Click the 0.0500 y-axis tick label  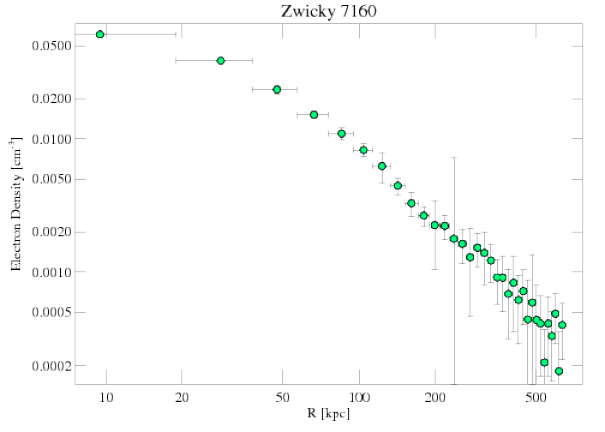52,46
